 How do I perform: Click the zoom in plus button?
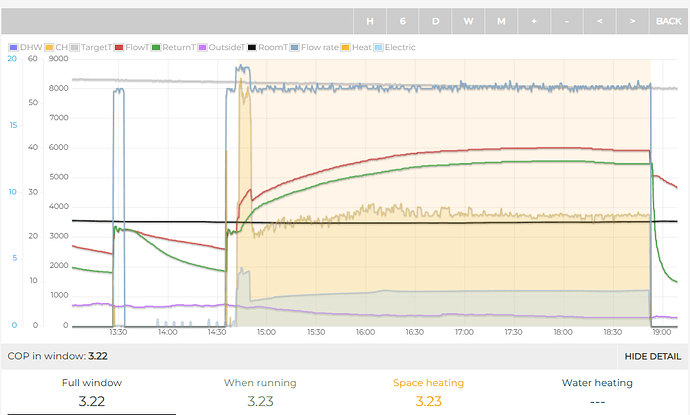[534, 21]
